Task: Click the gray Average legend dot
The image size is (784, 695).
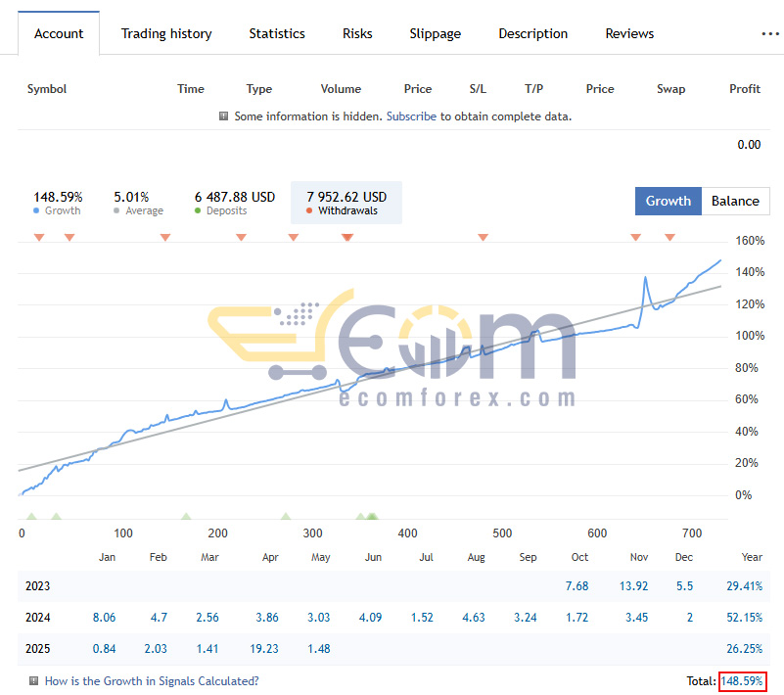Action: coord(116,210)
